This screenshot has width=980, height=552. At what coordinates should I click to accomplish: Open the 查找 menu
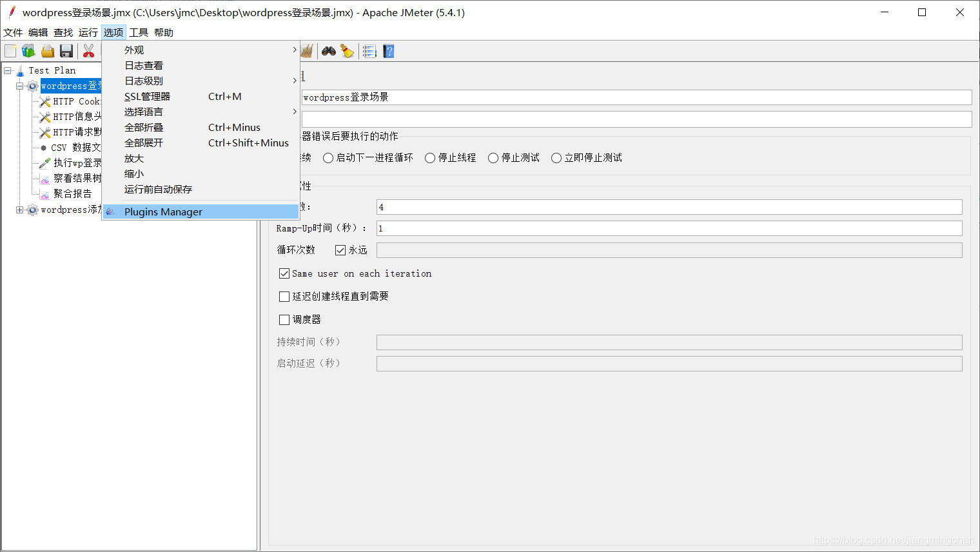coord(63,32)
